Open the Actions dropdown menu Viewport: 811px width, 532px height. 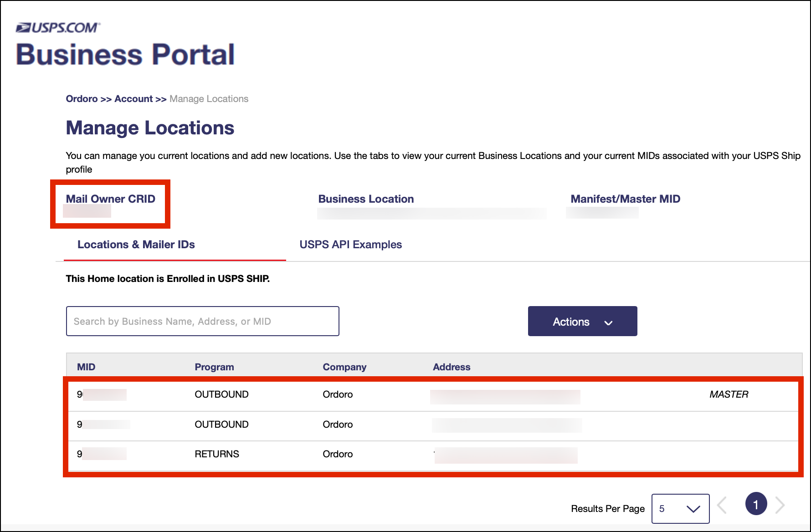(582, 322)
